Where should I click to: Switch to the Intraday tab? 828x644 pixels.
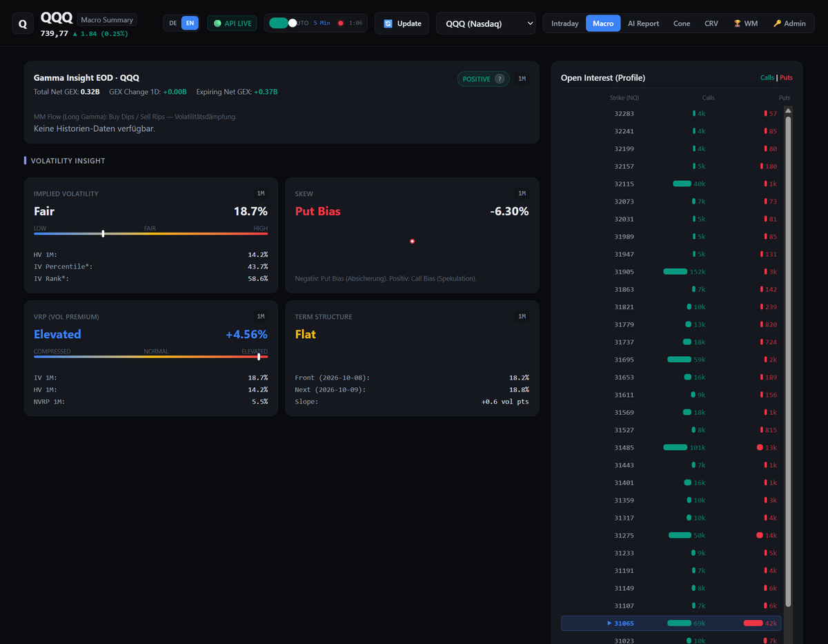(565, 23)
